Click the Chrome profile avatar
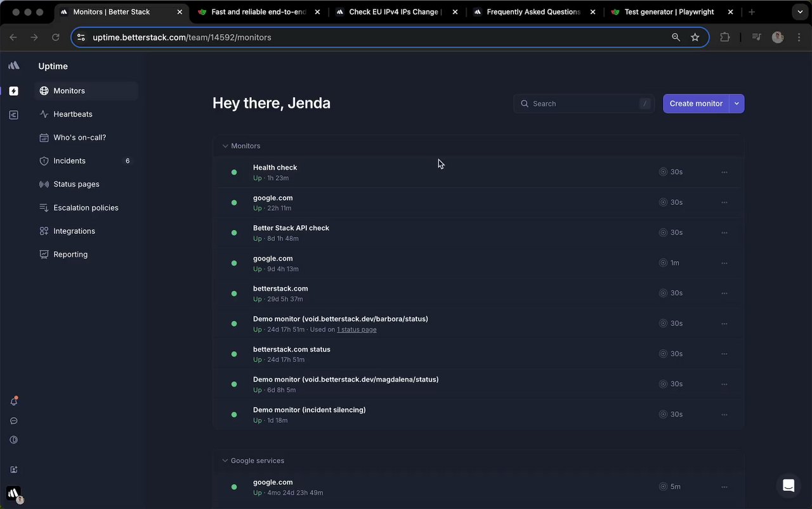The width and height of the screenshot is (812, 509). click(778, 37)
